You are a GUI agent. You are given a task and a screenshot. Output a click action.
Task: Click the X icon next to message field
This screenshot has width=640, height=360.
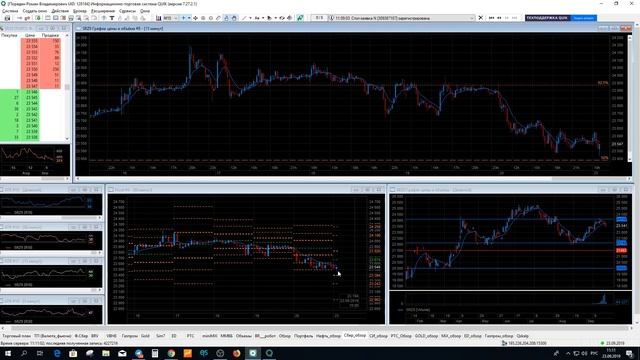(x=480, y=18)
